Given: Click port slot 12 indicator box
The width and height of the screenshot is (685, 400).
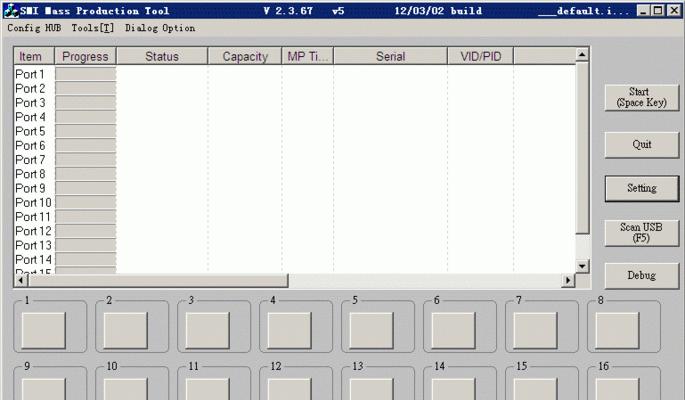Looking at the screenshot, I should pos(290,389).
